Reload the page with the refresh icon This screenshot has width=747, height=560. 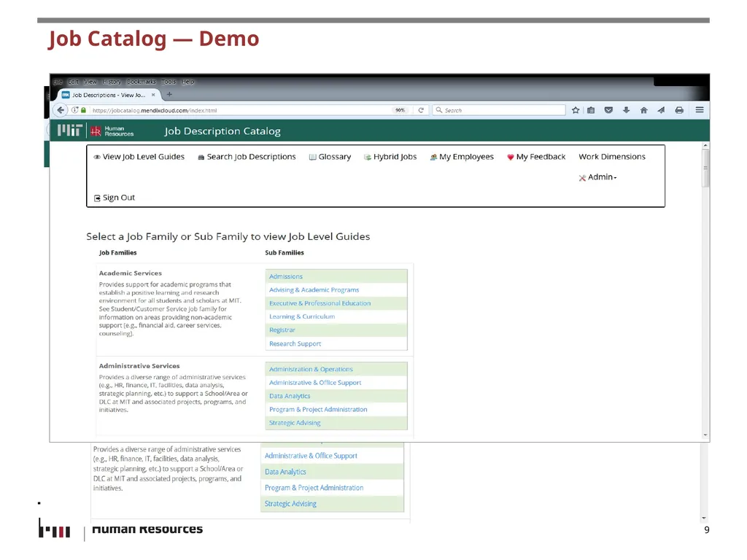click(x=421, y=110)
